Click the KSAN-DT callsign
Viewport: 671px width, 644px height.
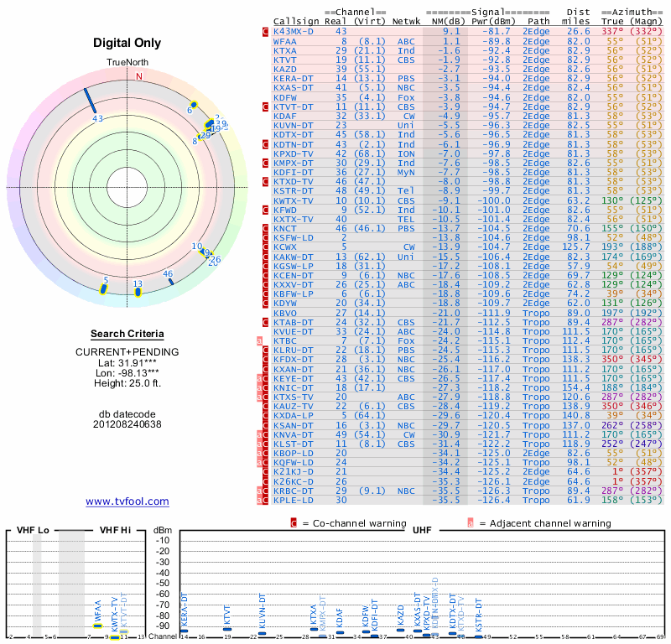(x=293, y=425)
